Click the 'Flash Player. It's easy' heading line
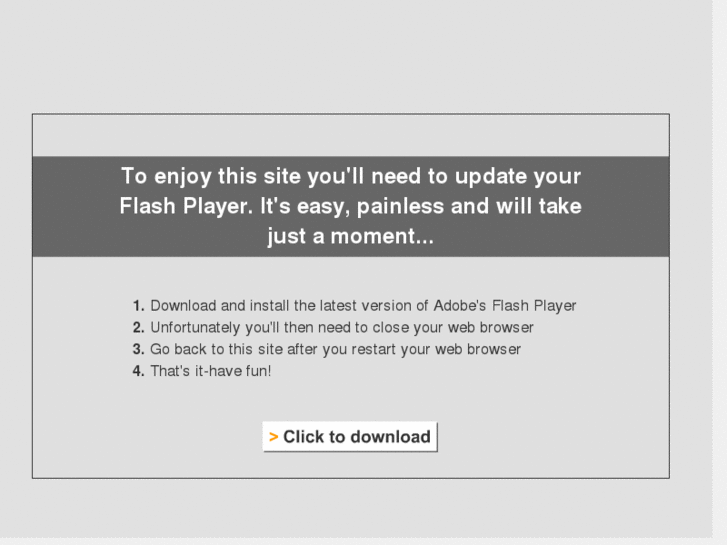 (x=351, y=206)
